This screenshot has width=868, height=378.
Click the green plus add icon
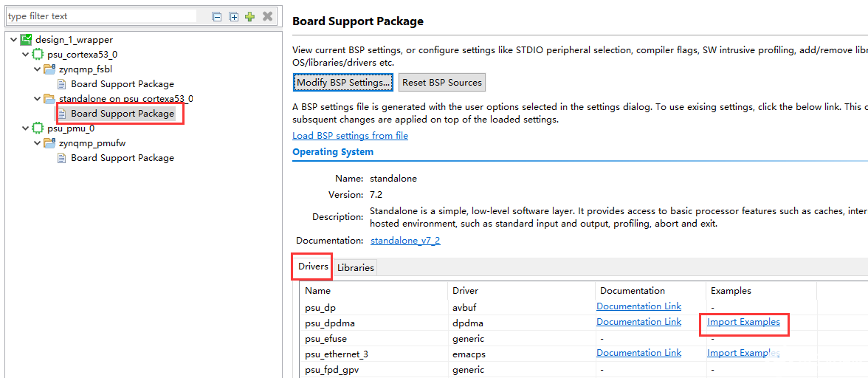pyautogui.click(x=250, y=16)
